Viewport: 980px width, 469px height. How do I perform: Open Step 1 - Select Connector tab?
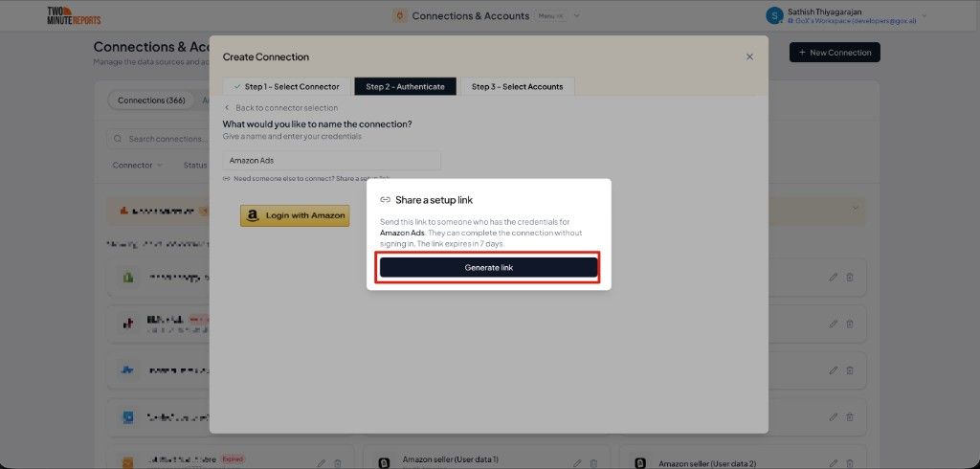286,86
